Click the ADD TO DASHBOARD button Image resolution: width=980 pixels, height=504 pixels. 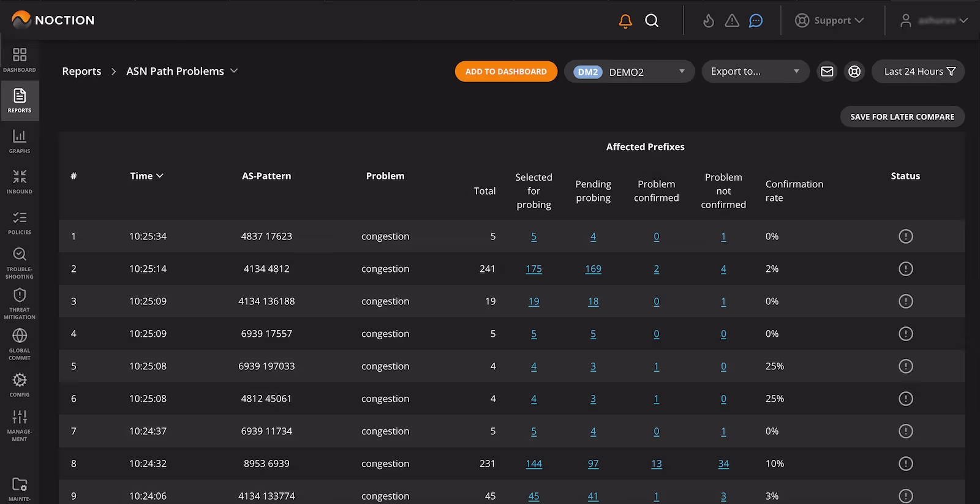point(506,72)
